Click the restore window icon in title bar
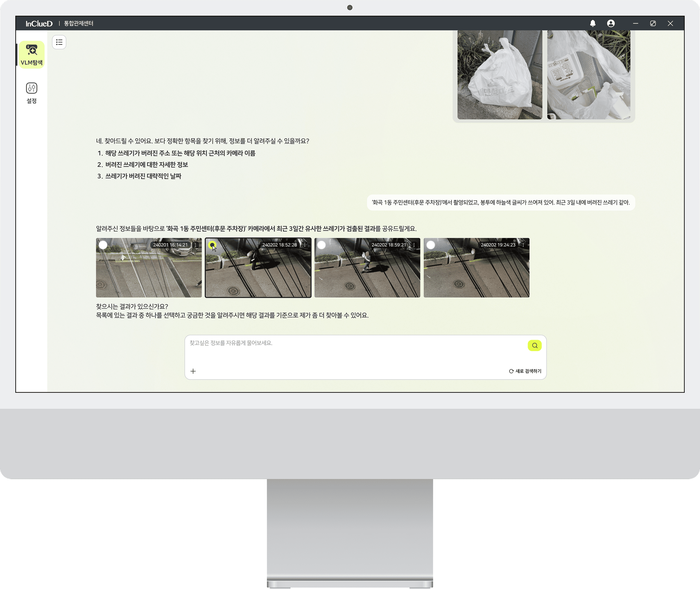 coord(652,23)
